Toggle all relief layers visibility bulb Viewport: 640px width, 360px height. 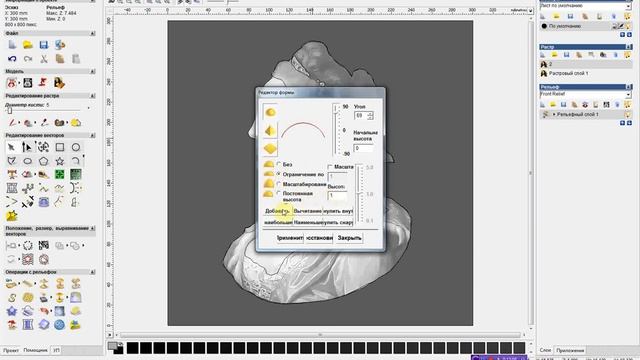pyautogui.click(x=628, y=105)
